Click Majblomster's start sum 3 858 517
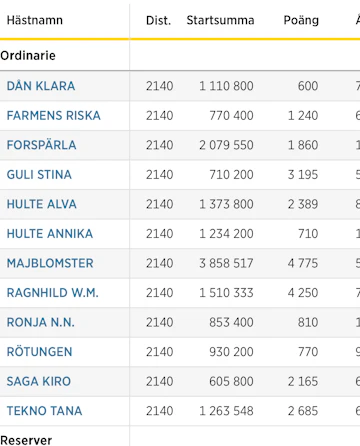The width and height of the screenshot is (360, 446). point(226,263)
